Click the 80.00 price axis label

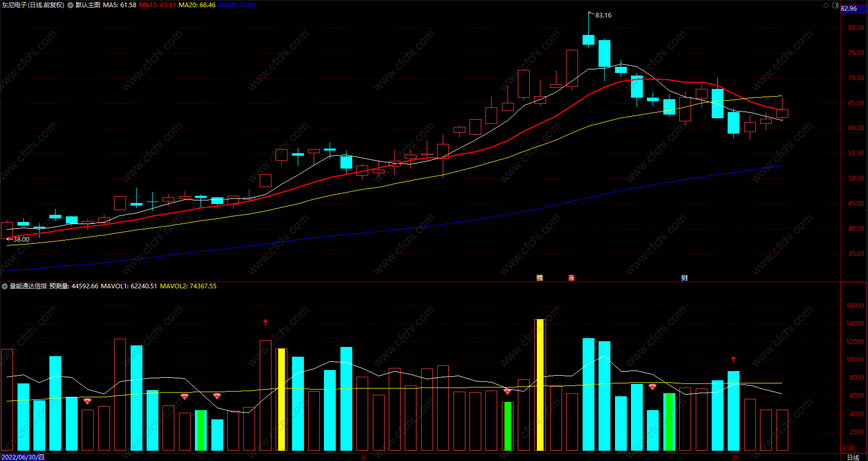856,28
